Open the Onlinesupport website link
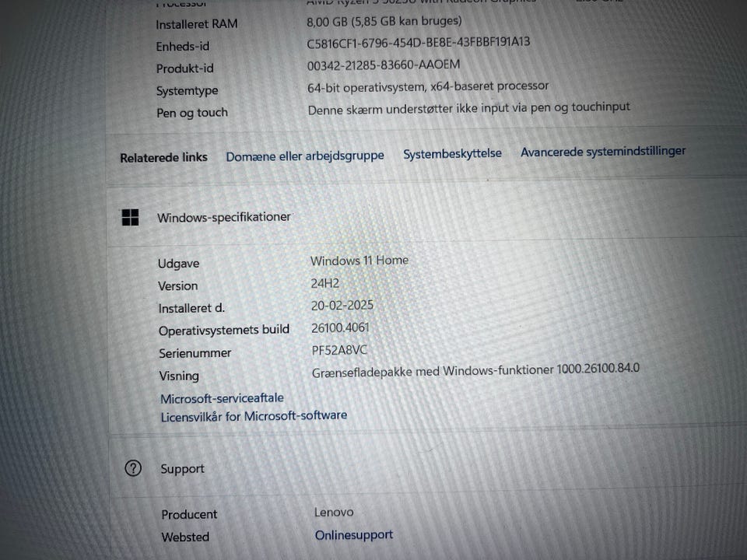This screenshot has height=560, width=747. [x=354, y=535]
